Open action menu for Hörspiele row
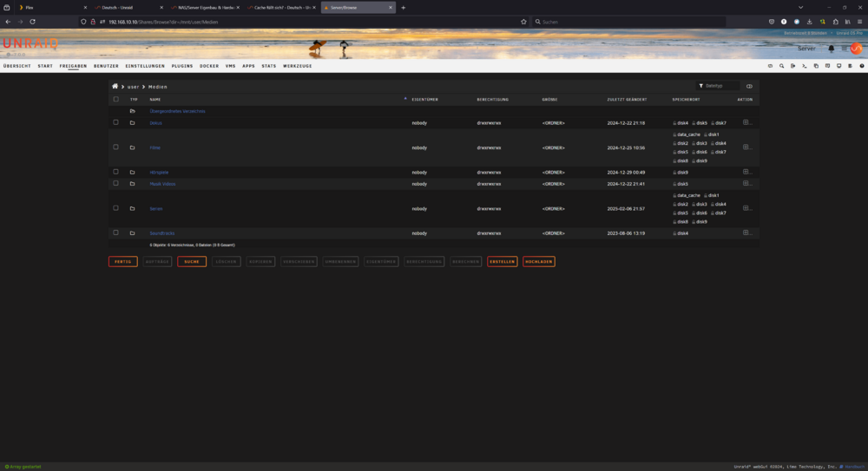 [746, 172]
